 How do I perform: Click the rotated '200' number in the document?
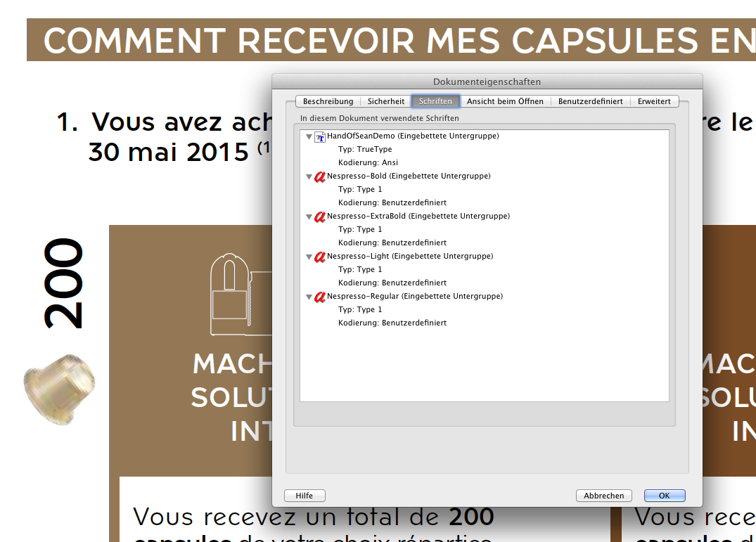pos(63,283)
